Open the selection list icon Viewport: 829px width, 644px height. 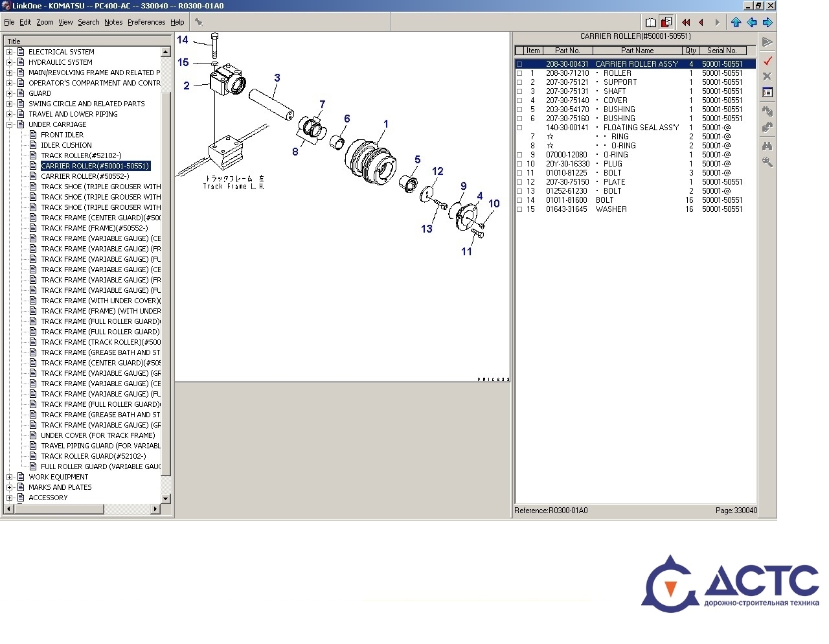767,93
